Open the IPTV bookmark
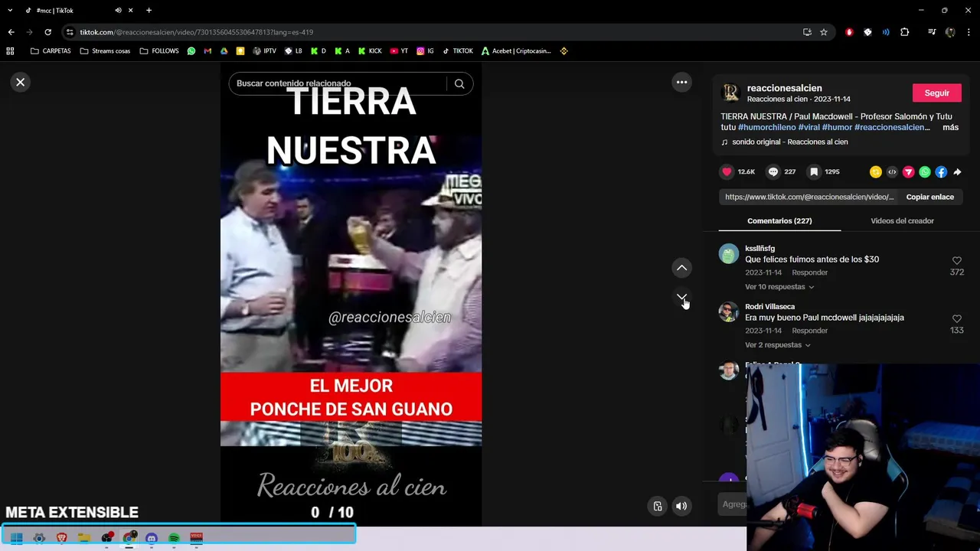The height and width of the screenshot is (551, 980). click(x=265, y=51)
